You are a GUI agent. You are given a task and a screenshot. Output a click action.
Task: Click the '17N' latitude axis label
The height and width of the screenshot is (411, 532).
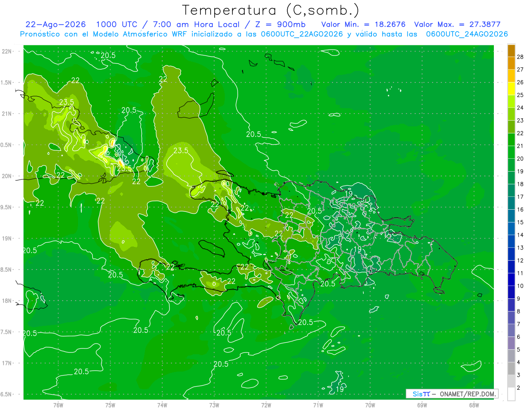tap(8, 363)
